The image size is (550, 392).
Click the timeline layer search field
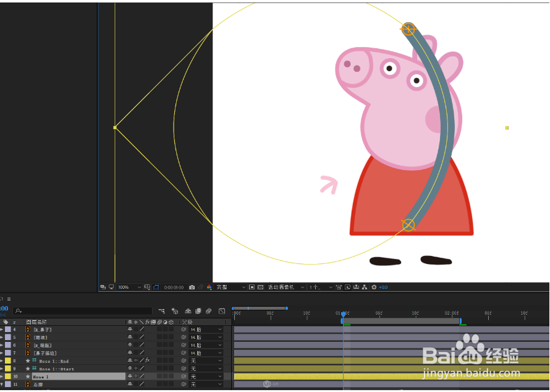click(83, 311)
